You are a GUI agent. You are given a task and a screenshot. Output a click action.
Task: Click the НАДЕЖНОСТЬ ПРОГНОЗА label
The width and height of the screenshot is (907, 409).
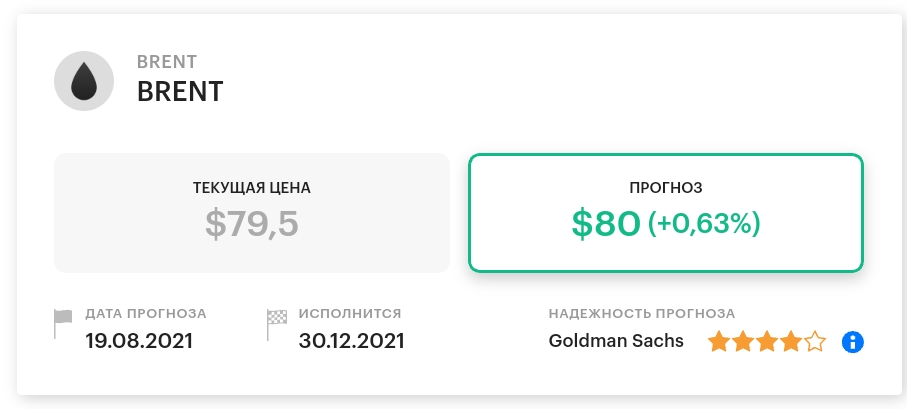641,314
